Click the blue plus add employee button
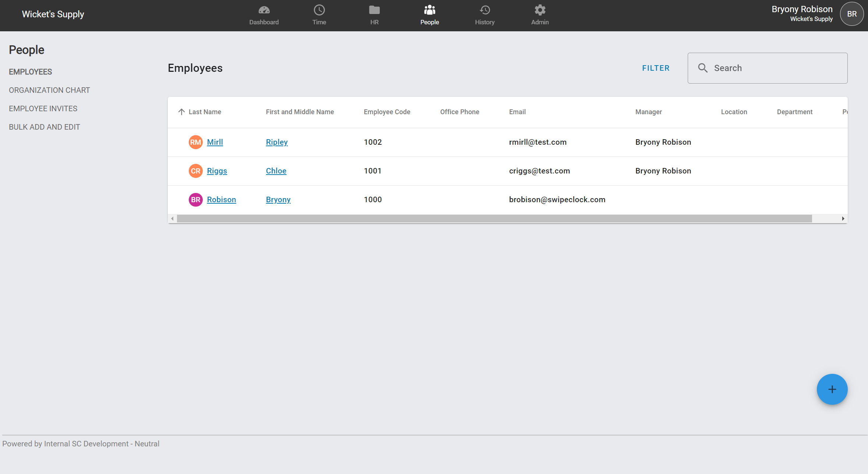The width and height of the screenshot is (868, 474). 832,389
